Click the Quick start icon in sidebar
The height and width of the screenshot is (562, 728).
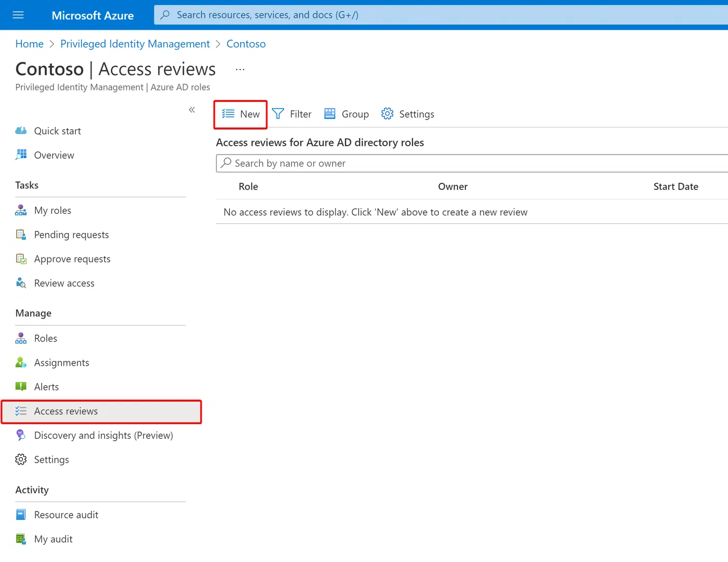pyautogui.click(x=21, y=131)
